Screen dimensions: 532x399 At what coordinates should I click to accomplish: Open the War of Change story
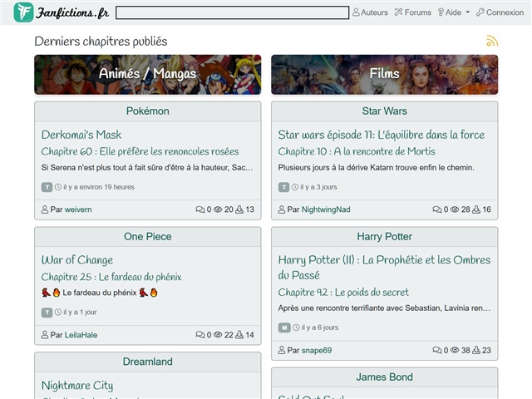click(x=77, y=260)
